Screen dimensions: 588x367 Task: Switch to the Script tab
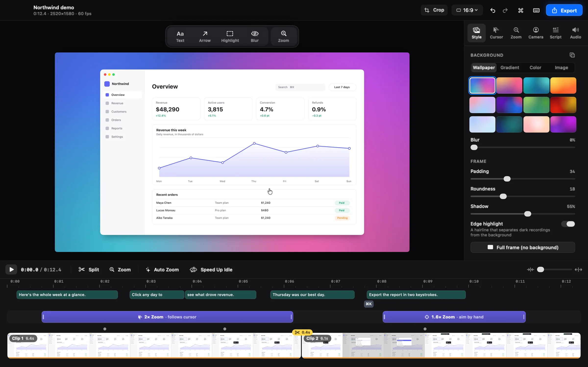[x=555, y=33]
